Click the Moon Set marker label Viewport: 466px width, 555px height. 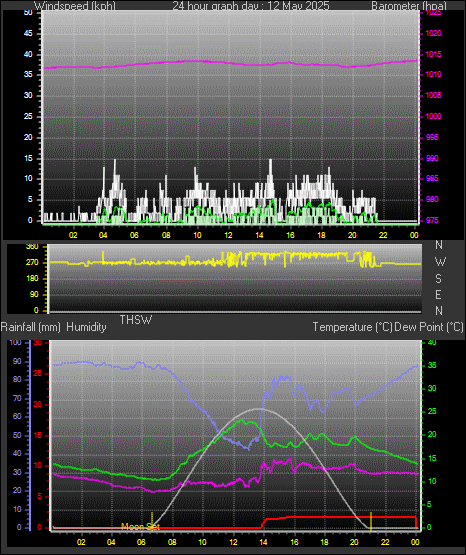140,527
